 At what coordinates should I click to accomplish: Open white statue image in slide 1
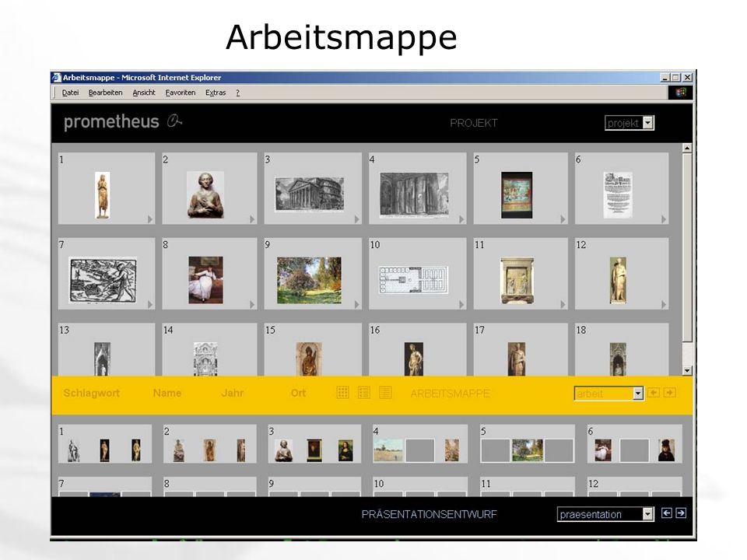73,450
